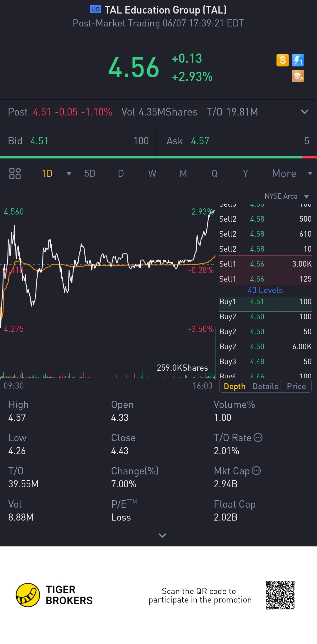Select Sell2 4.58 row with 610 shares
The height and width of the screenshot is (644, 317).
[x=265, y=234]
